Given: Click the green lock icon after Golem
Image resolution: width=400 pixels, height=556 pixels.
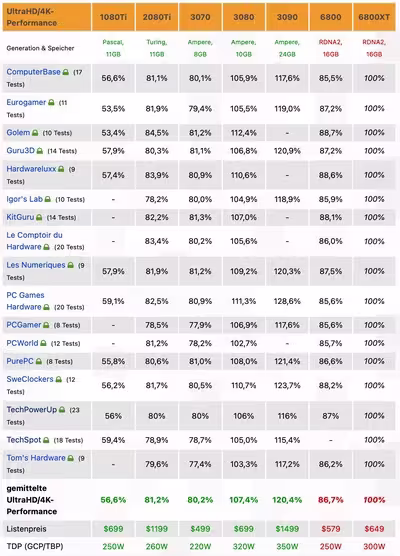Looking at the screenshot, I should click(35, 133).
